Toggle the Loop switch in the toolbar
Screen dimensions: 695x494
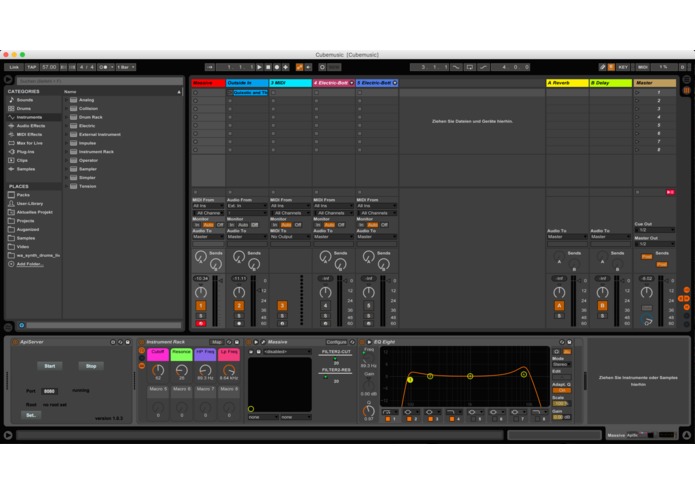pos(470,67)
